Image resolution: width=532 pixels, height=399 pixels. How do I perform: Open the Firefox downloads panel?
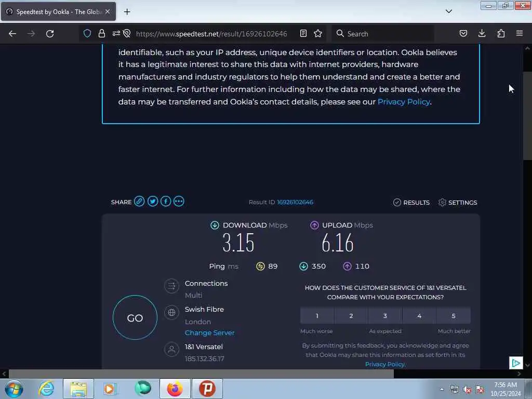click(482, 33)
